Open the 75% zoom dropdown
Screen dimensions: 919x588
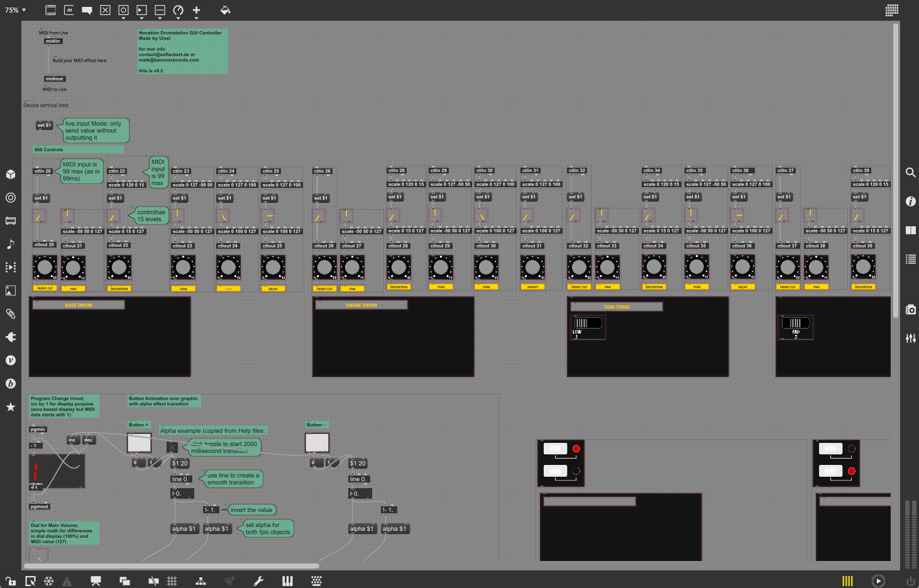coord(15,10)
